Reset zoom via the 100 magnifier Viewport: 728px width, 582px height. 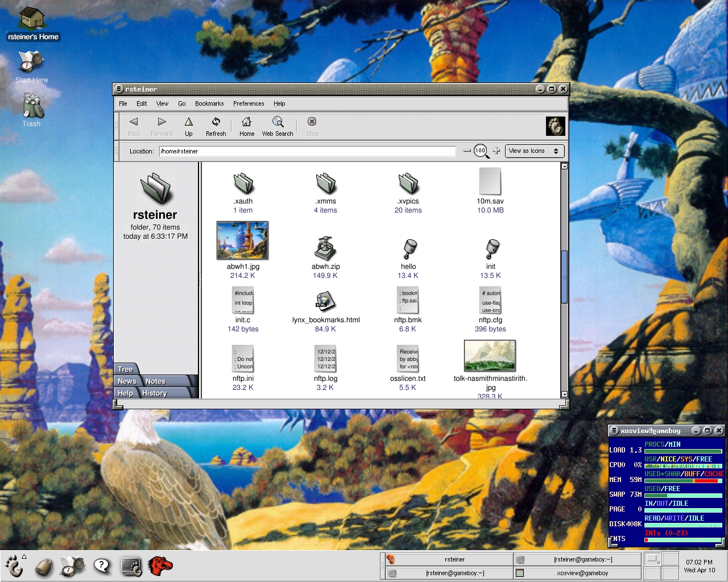click(481, 151)
